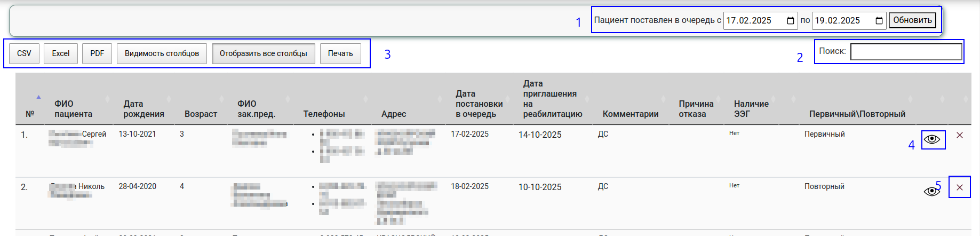The width and height of the screenshot is (980, 236).
Task: Sort table by ФИО пациента column
Action: (73, 108)
